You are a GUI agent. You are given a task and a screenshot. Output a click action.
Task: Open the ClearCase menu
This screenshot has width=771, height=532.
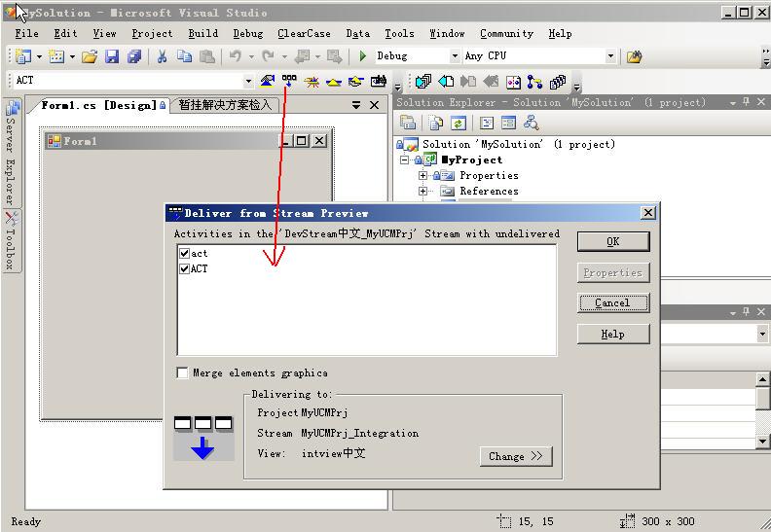tap(304, 33)
